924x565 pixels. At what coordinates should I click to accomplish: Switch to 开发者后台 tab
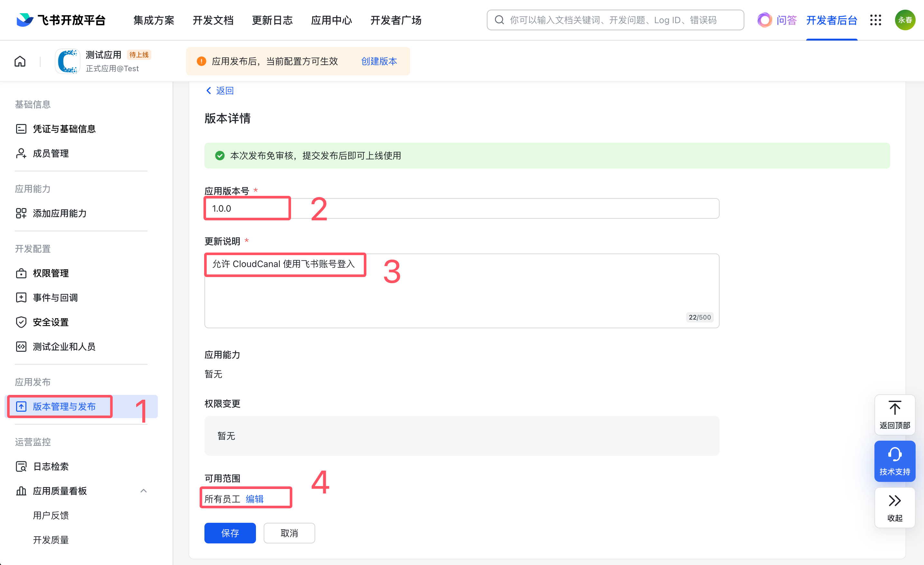[x=831, y=20]
